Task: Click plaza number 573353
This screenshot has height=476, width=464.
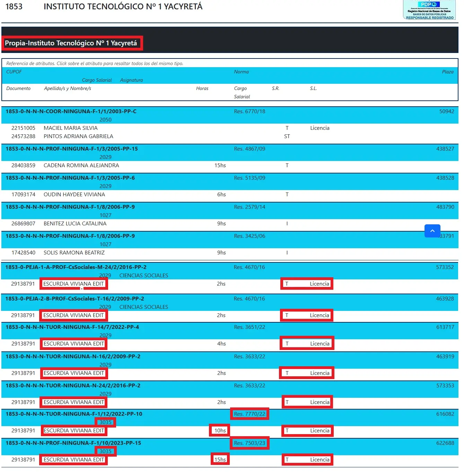Action: click(x=445, y=386)
